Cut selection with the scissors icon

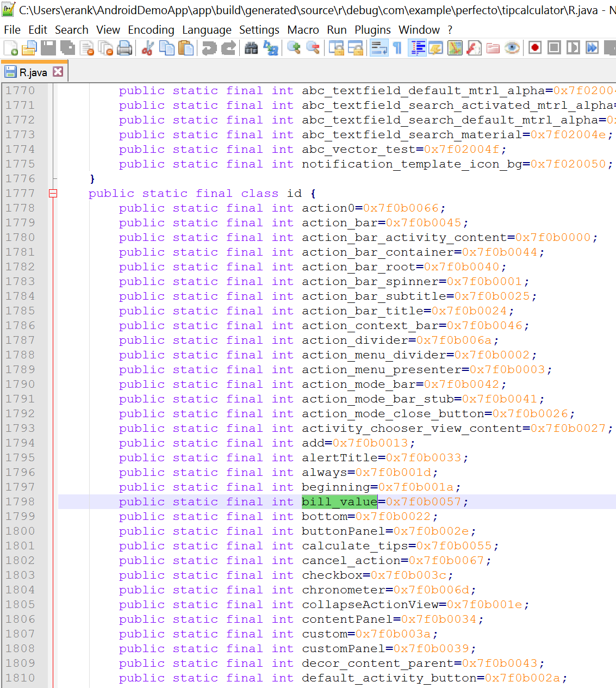coord(147,48)
